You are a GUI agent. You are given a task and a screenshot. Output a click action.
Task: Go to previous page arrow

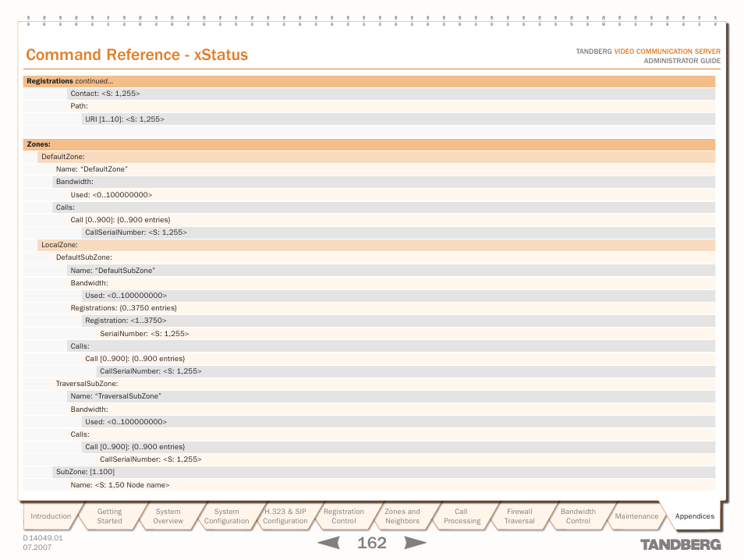(x=328, y=542)
